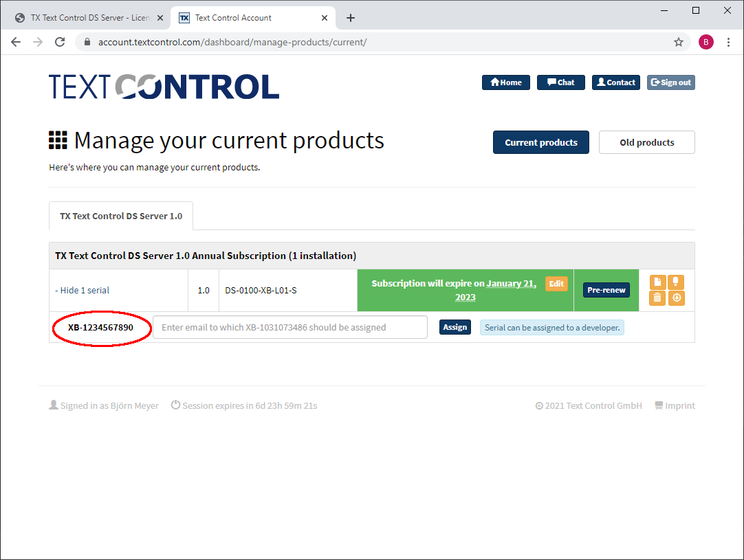
Task: Focus the serial assignment email field
Action: (x=290, y=327)
